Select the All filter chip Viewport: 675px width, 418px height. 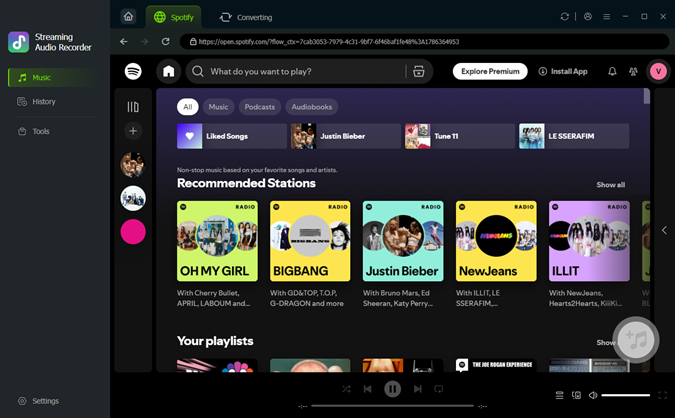point(188,107)
